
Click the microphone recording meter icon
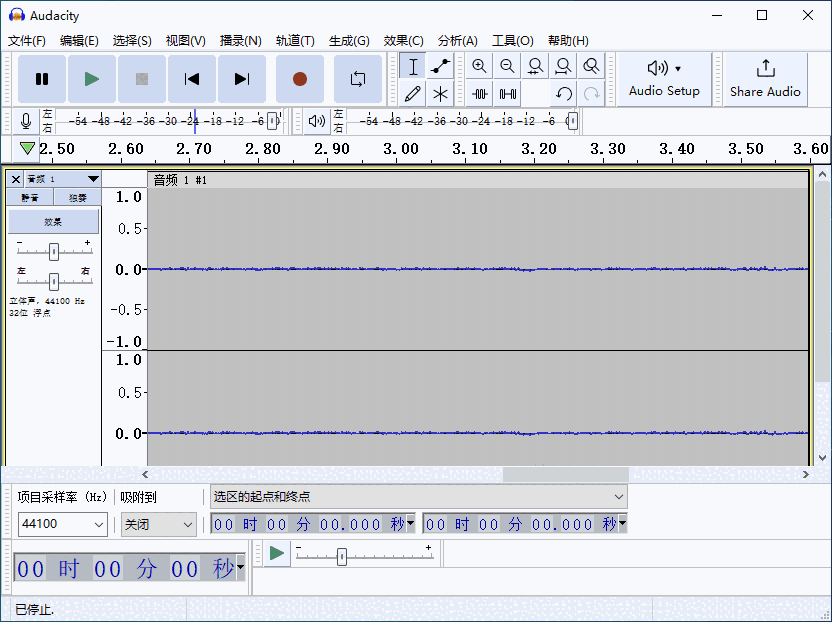24,120
